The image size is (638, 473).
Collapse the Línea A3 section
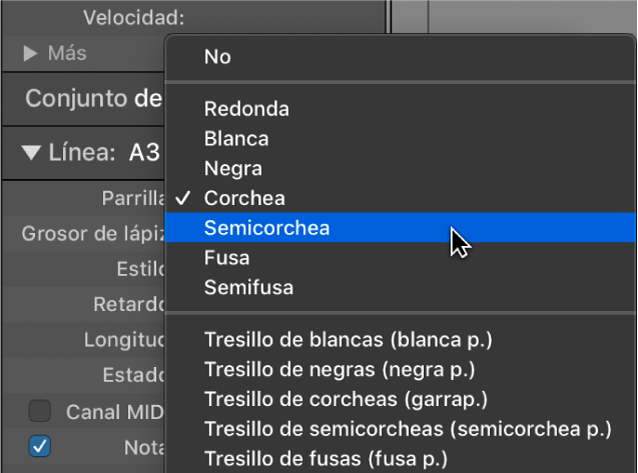pyautogui.click(x=31, y=153)
